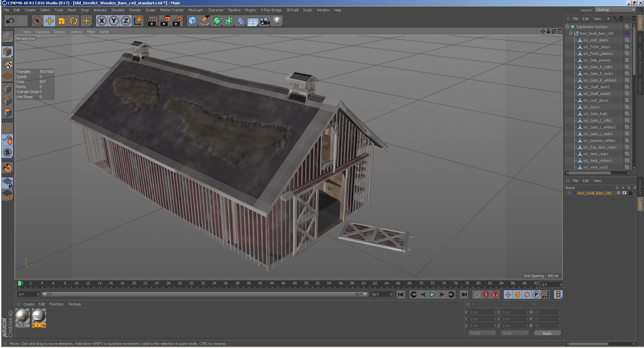Open the File menu
The image size is (644, 348).
[x=6, y=10]
